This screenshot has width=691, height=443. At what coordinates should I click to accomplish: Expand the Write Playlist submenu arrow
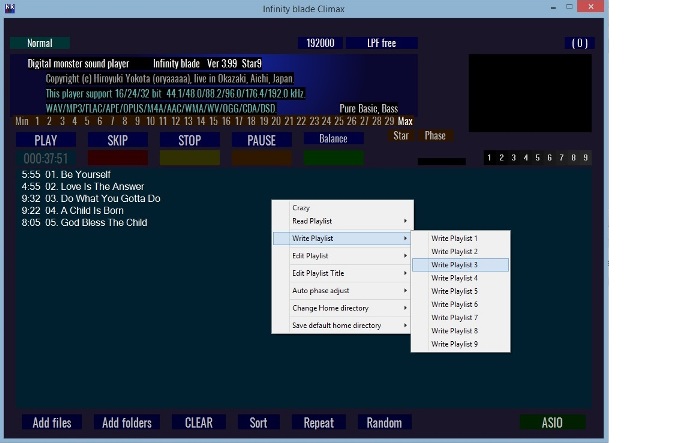click(405, 238)
